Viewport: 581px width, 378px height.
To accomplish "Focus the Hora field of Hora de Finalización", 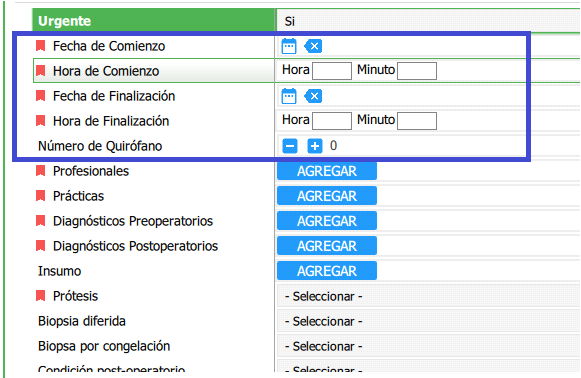I will pyautogui.click(x=332, y=121).
